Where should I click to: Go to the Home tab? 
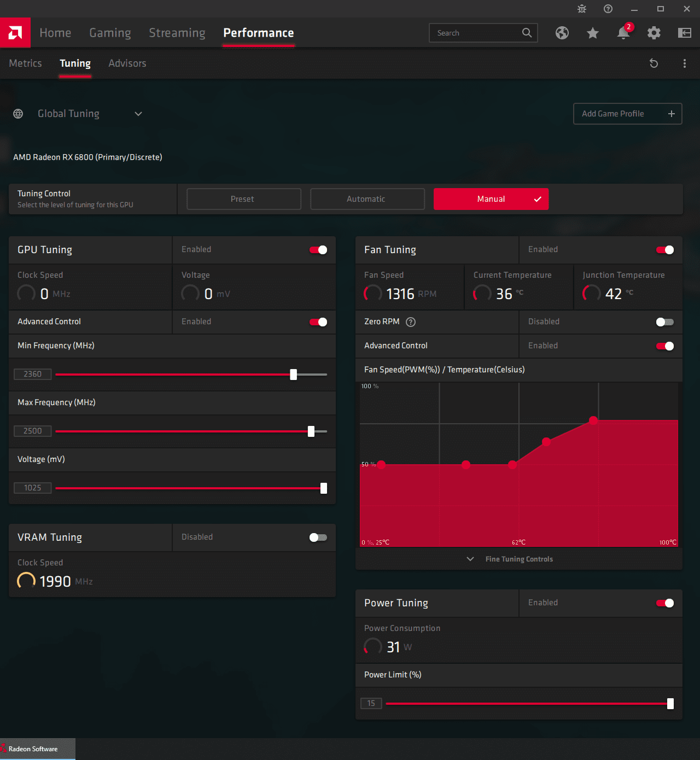tap(55, 33)
